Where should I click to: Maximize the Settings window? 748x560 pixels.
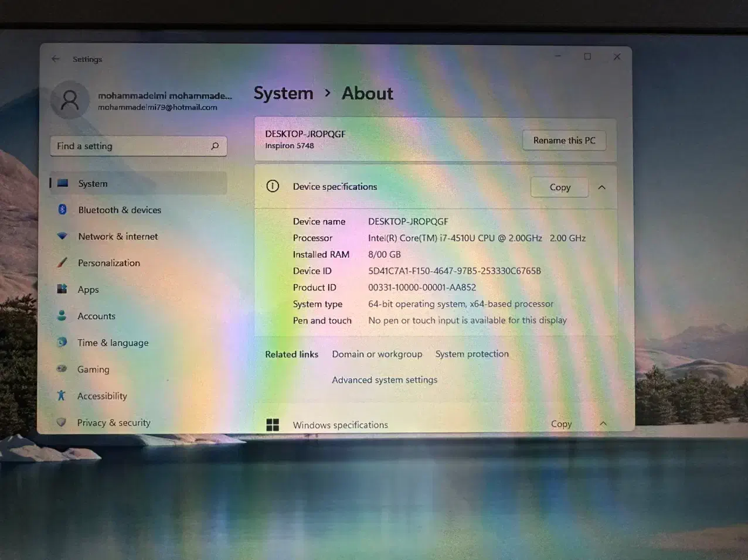(x=587, y=56)
